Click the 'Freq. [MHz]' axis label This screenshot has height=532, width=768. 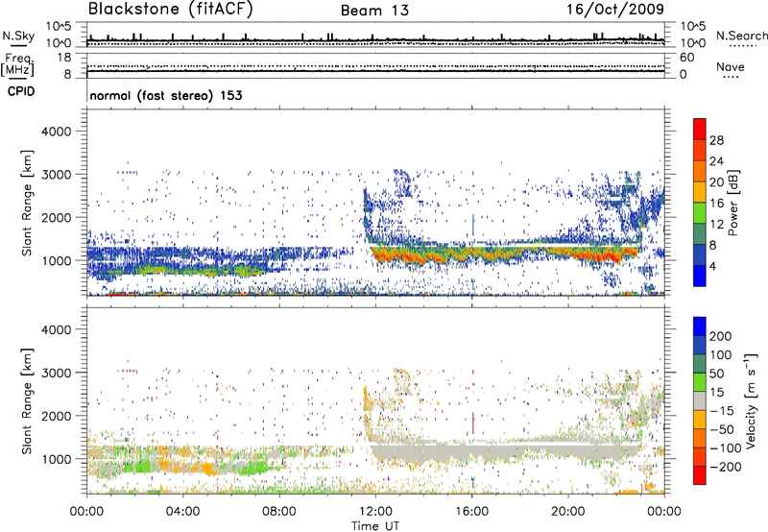(17, 64)
